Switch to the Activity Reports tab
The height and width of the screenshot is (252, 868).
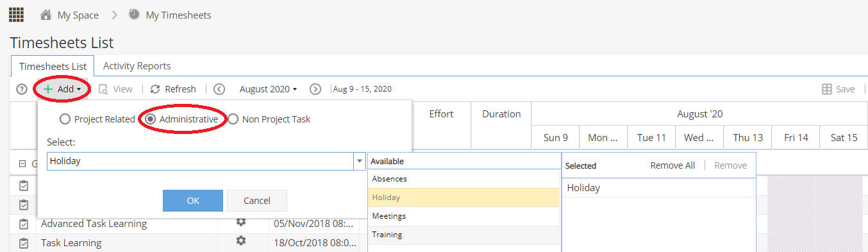(x=137, y=65)
